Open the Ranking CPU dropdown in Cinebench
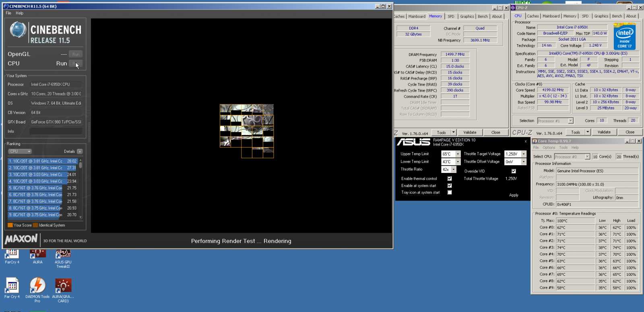 click(20, 152)
